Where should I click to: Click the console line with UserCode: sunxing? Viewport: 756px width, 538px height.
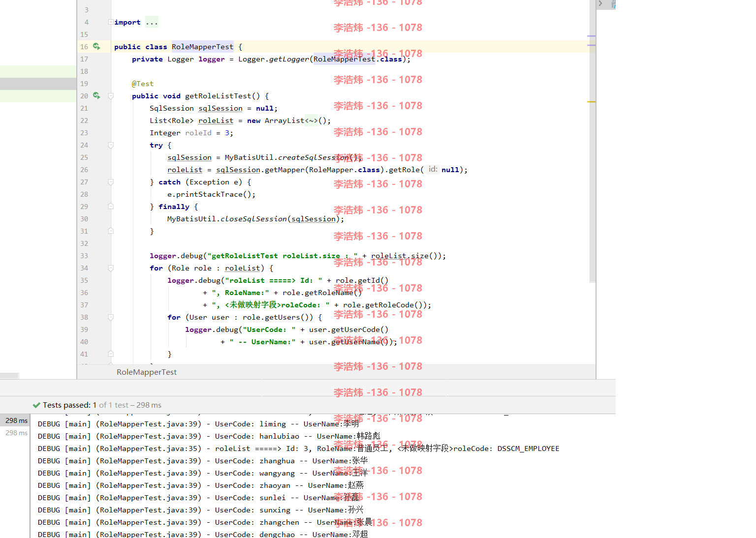click(201, 510)
